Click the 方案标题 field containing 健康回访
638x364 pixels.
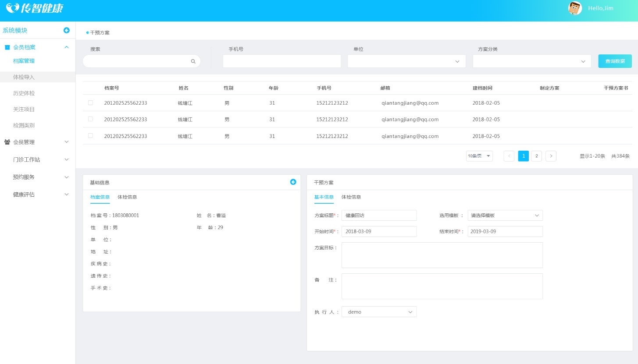click(x=379, y=216)
